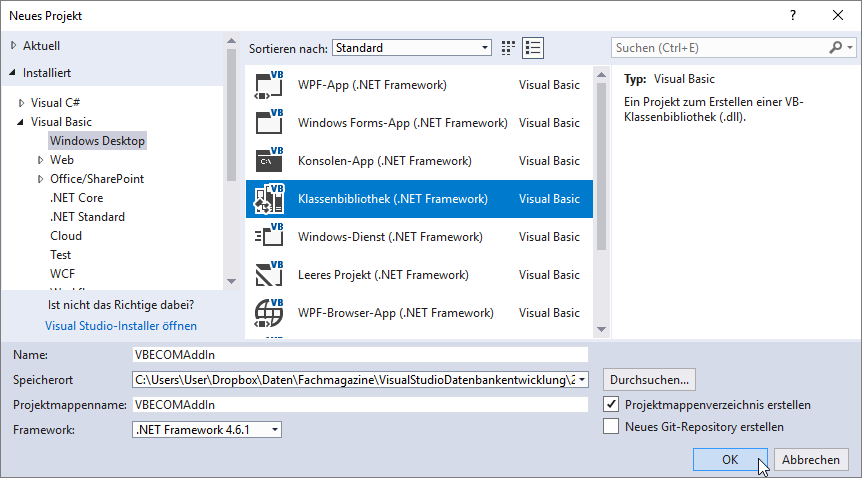Select .NET Standard category
This screenshot has width=862, height=478.
coord(87,217)
